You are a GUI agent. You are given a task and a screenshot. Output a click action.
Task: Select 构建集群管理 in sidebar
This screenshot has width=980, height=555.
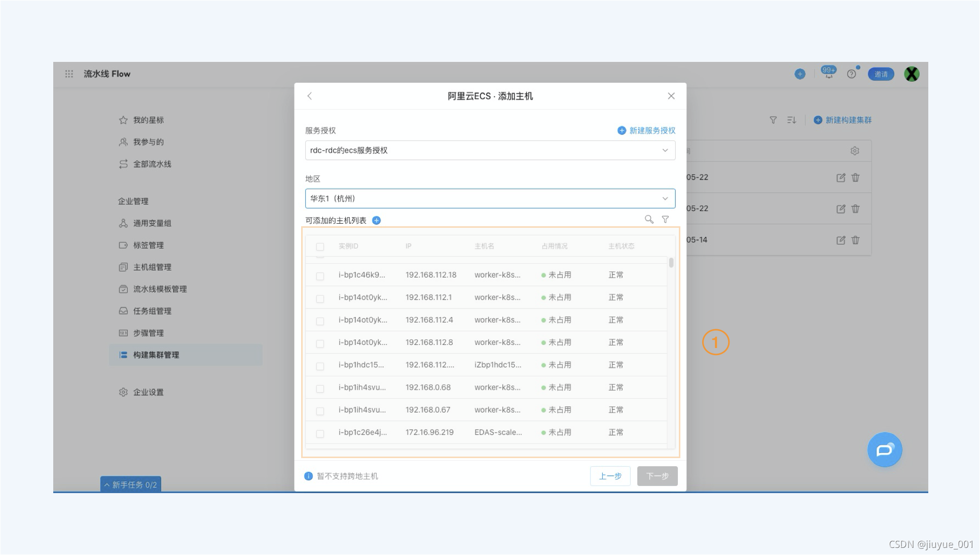click(186, 355)
